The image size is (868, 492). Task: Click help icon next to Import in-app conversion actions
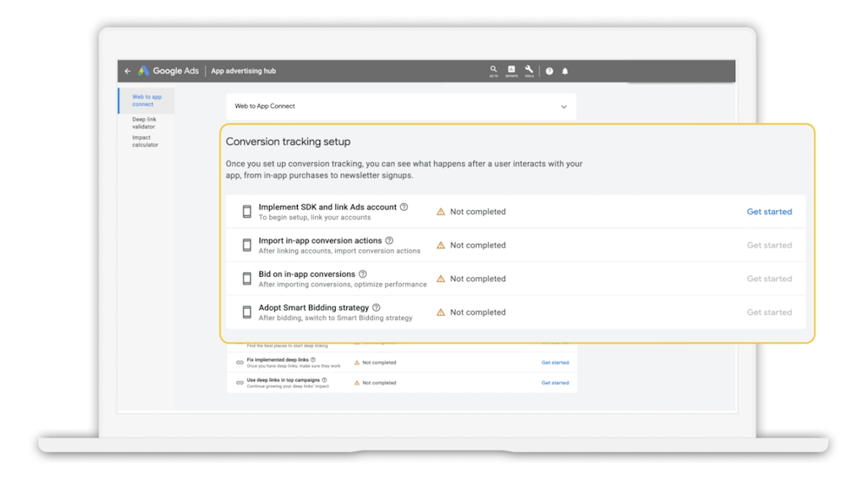coord(389,240)
